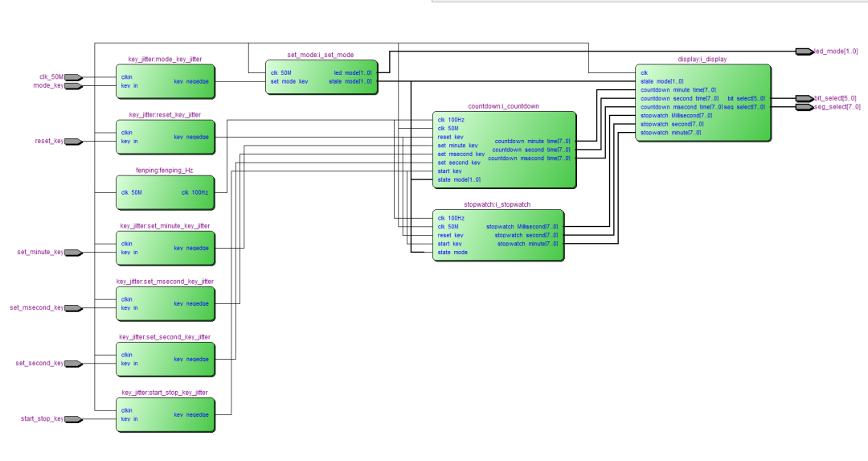The width and height of the screenshot is (868, 461).
Task: Select the key_jitter:reset_key_jitter block
Action: pyautogui.click(x=165, y=137)
